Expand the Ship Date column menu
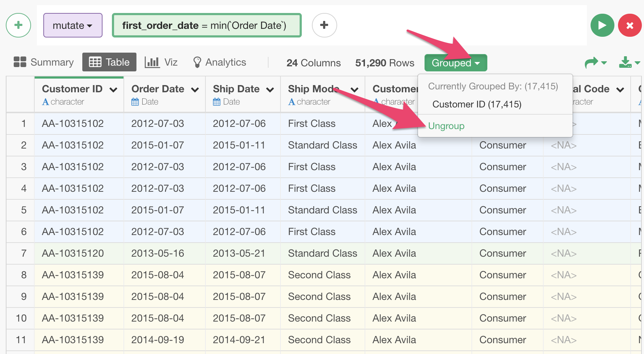Screen dimensions: 644x354 [x=270, y=90]
